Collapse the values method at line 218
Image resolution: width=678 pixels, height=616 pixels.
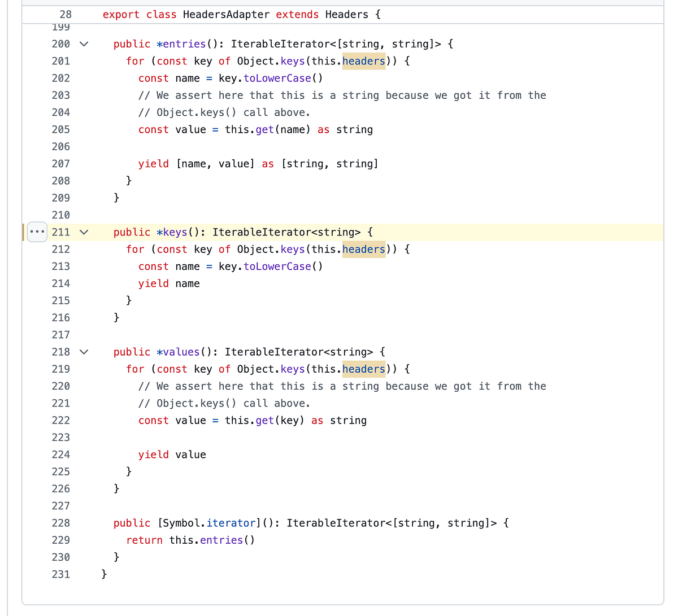[x=84, y=351]
